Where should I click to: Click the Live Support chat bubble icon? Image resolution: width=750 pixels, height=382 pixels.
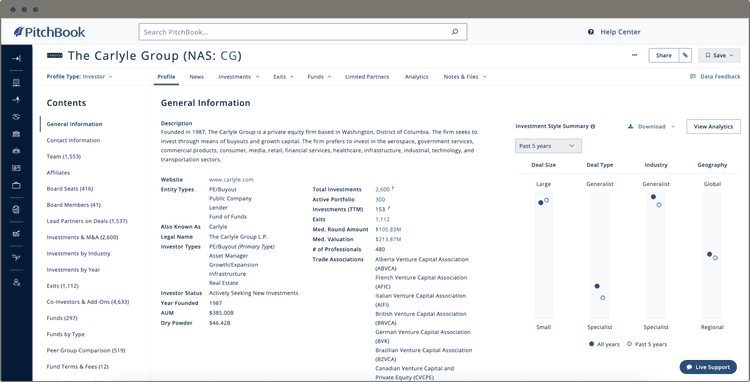689,367
